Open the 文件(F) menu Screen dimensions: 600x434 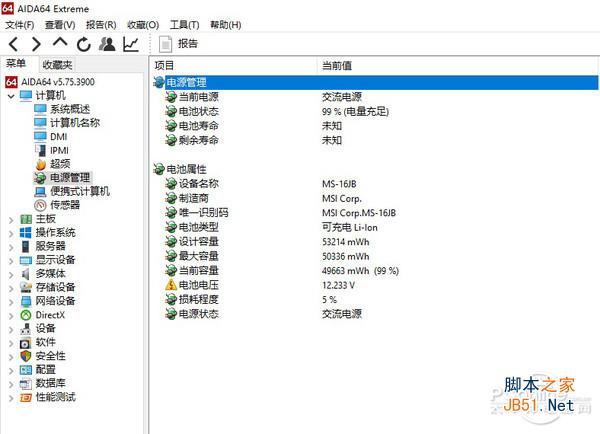[x=20, y=25]
